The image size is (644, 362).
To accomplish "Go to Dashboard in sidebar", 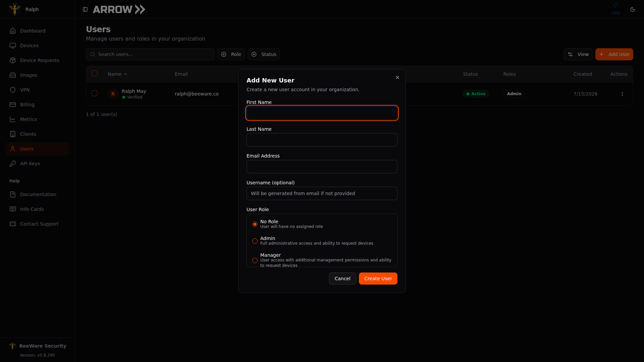I will pyautogui.click(x=33, y=31).
